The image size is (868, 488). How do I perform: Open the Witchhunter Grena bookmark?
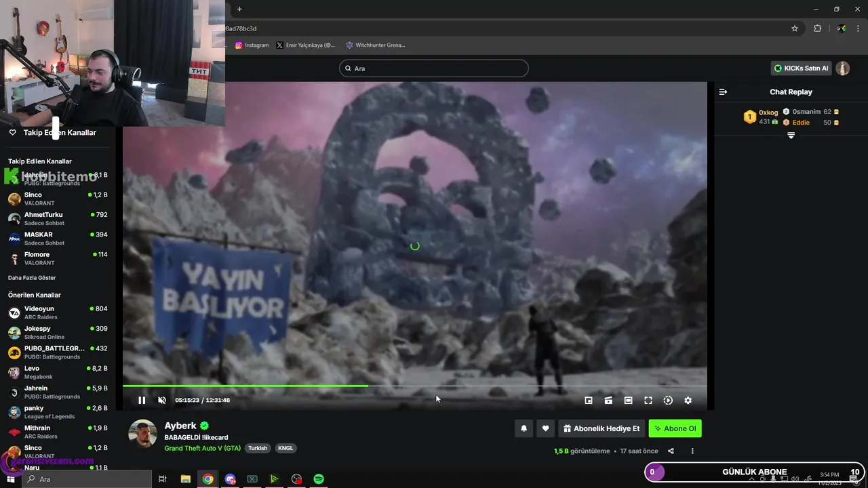pyautogui.click(x=376, y=45)
